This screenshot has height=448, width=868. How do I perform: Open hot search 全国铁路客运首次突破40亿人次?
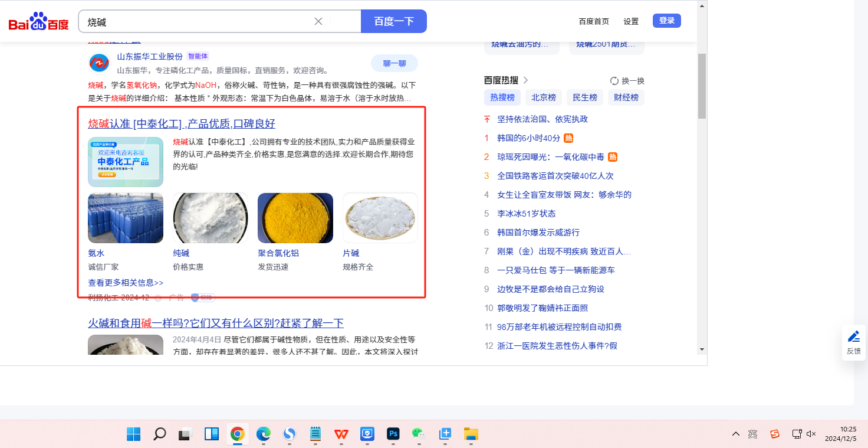tap(555, 176)
